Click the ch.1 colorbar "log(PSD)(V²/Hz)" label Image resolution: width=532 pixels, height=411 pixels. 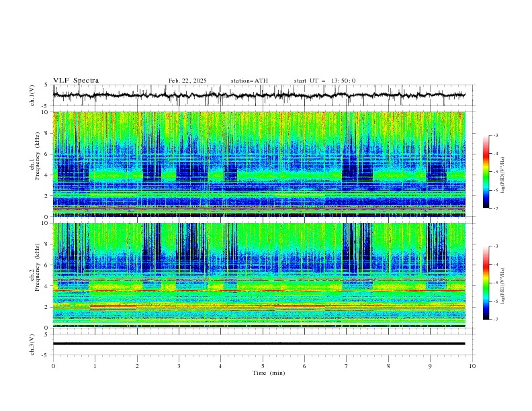click(502, 175)
